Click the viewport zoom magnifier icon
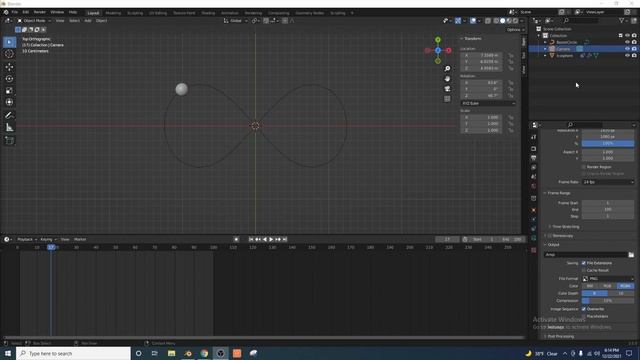 pyautogui.click(x=447, y=69)
